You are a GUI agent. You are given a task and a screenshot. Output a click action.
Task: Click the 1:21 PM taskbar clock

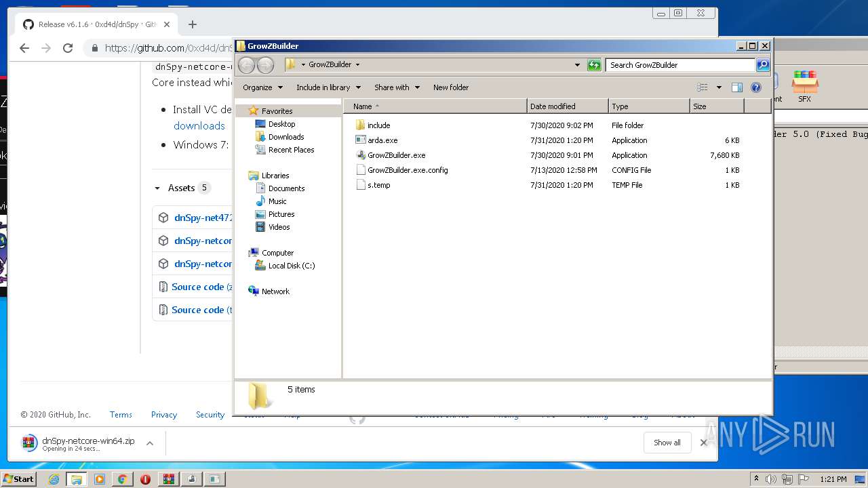[x=833, y=479]
